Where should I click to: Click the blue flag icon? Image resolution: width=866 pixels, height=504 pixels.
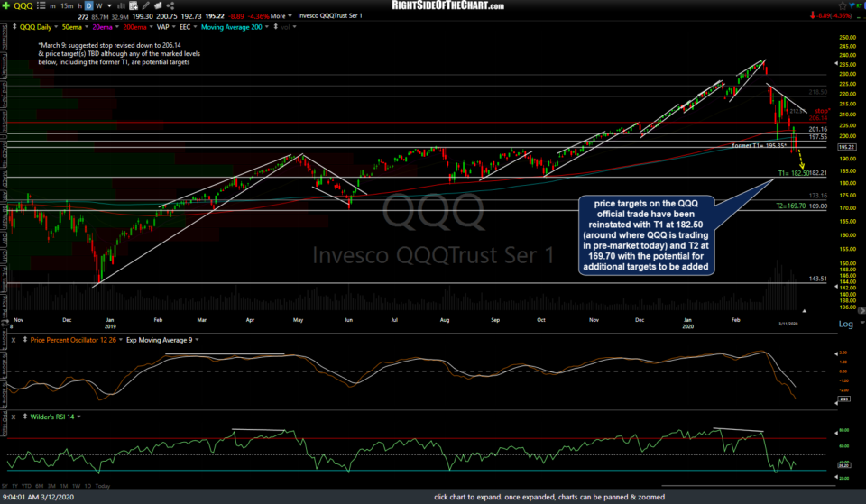[852, 5]
